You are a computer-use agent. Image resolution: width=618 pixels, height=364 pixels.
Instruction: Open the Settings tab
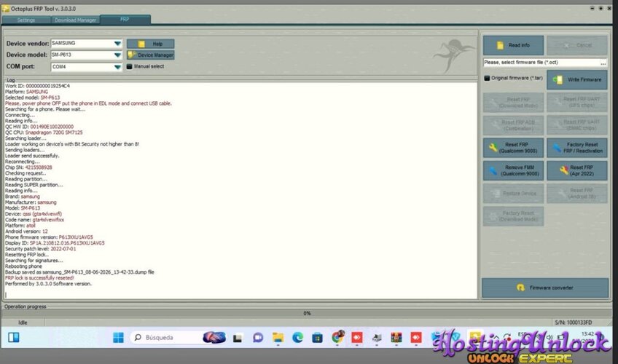pos(26,20)
